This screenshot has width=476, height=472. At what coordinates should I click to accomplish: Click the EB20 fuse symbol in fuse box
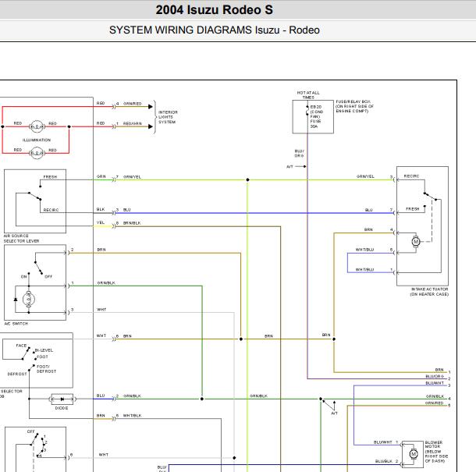(307, 112)
